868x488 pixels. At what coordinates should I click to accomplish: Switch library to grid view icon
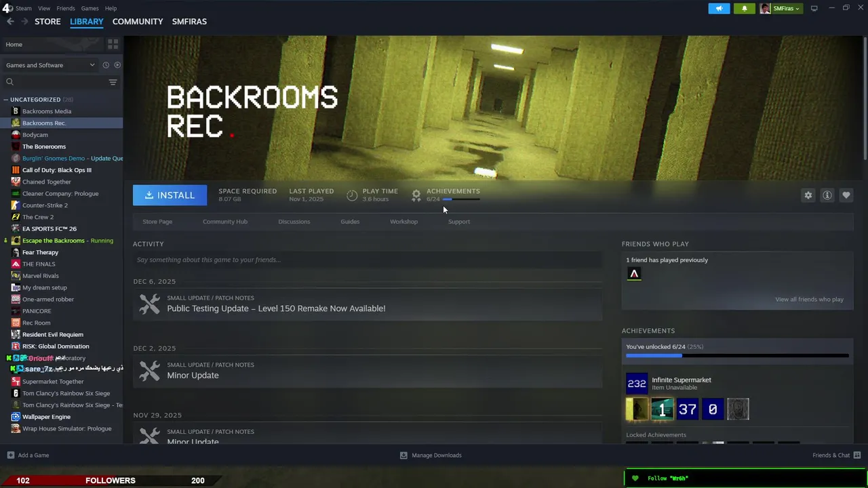pos(113,44)
